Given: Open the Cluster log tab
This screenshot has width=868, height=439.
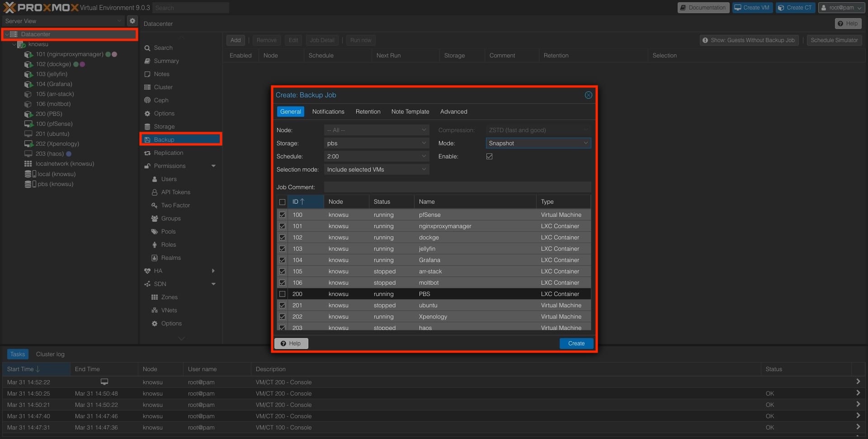Looking at the screenshot, I should (50, 354).
